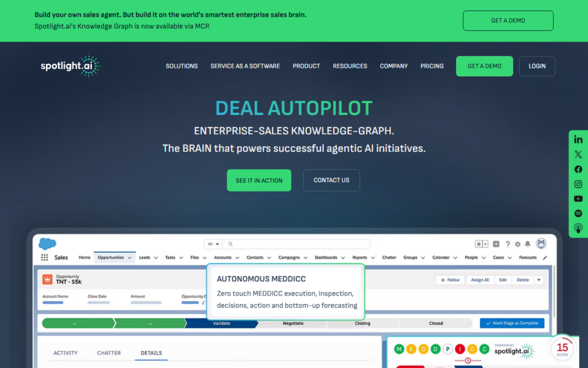
Task: Click the Follow button on the opportunity
Action: point(450,280)
